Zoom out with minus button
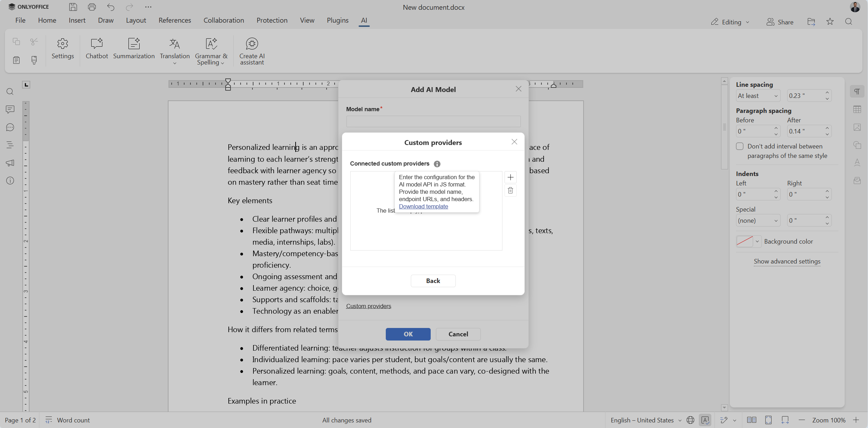 point(802,420)
